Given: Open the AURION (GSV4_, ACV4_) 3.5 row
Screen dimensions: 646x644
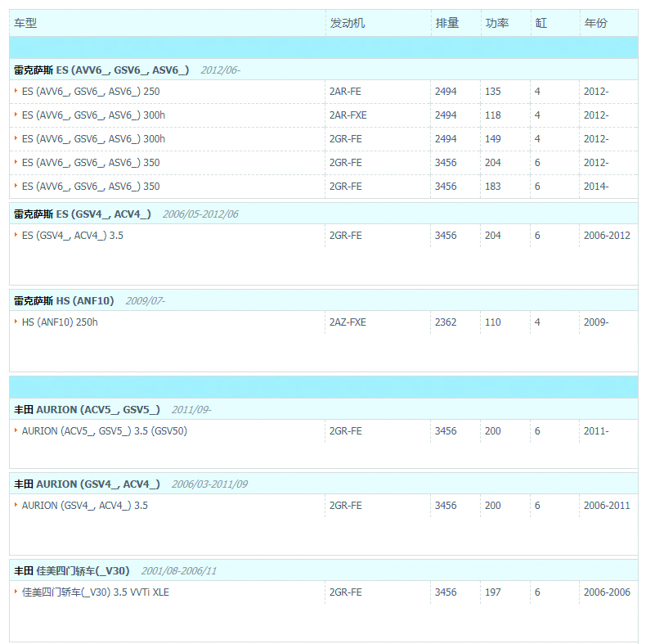Looking at the screenshot, I should click(x=85, y=506).
